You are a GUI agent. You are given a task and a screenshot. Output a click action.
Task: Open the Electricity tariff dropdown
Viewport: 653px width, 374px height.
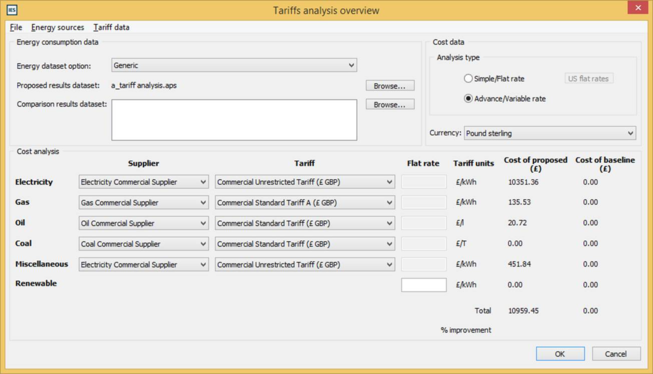(x=305, y=182)
